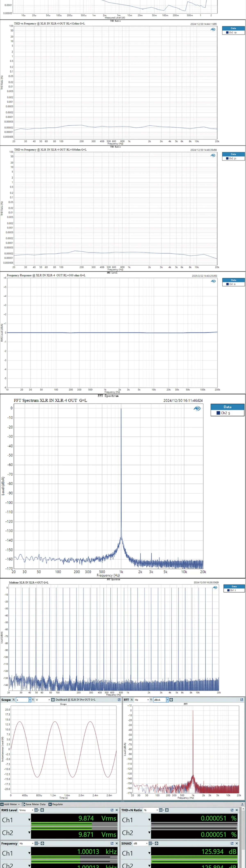The image size is (246, 868).
Task: Open Scope X axis unit dropdown
Action: (30, 699)
